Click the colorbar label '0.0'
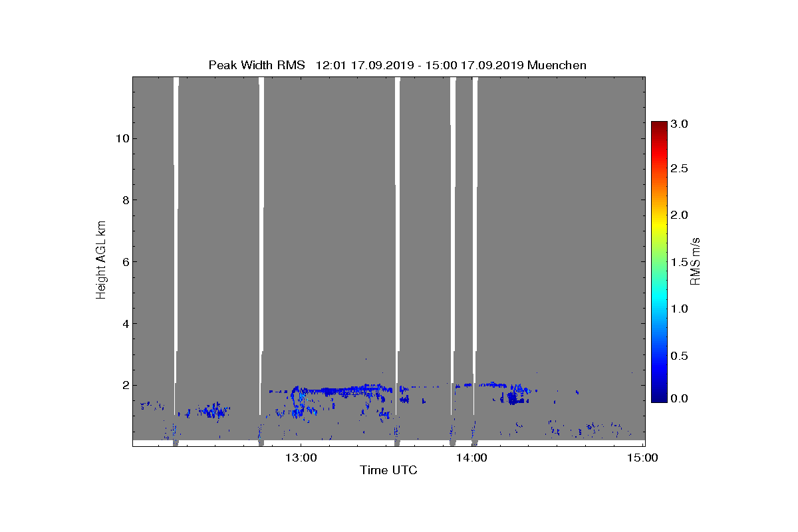This screenshot has height=532, width=798. [678, 398]
